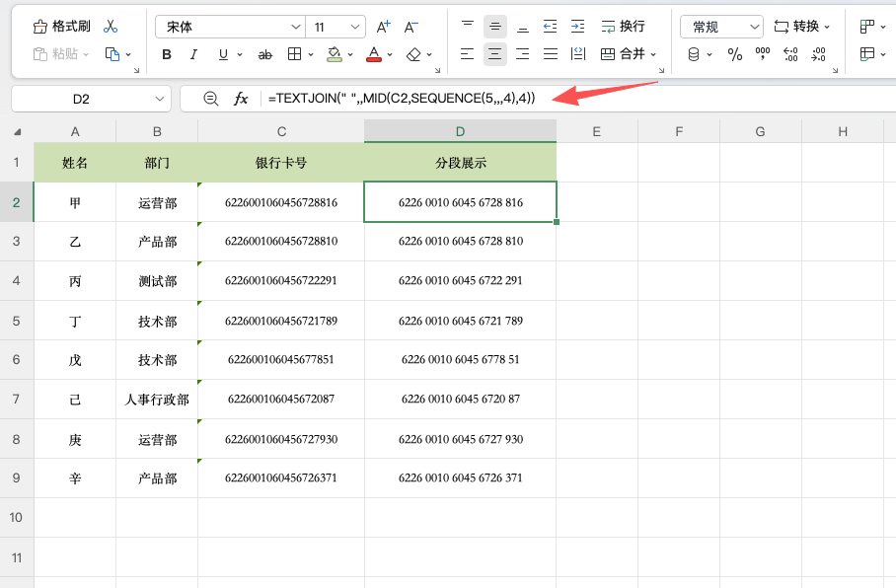Increase indent icon

click(577, 27)
